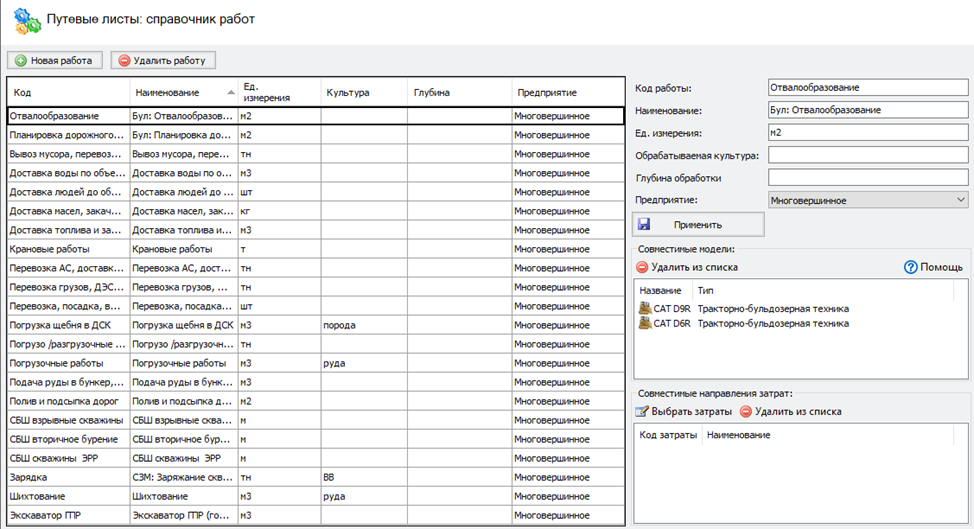Click the red minus icon of Удалить работу
The height and width of the screenshot is (529, 974).
124,61
